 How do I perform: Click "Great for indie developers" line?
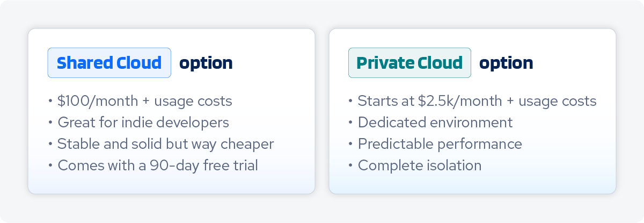point(143,122)
